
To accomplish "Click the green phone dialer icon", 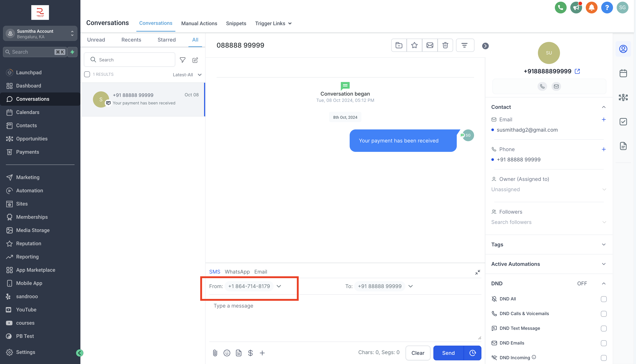I will [x=560, y=8].
